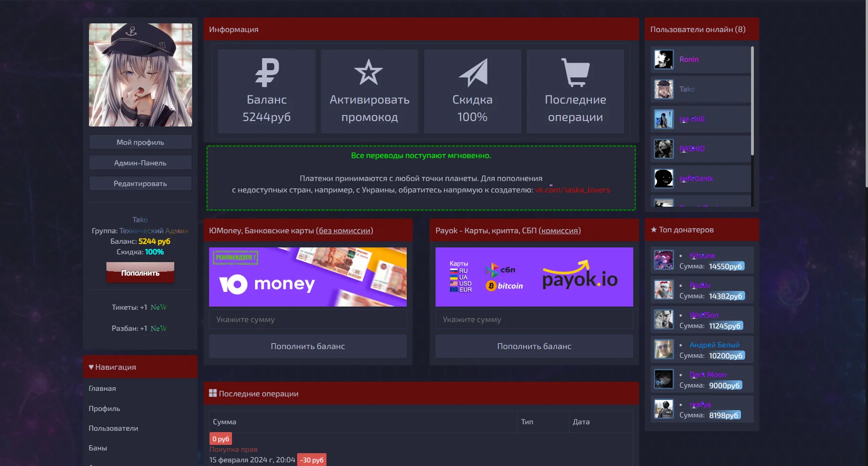Viewport: 868px width, 466px height.
Task: Click the Payok sum input field
Action: pos(534,319)
